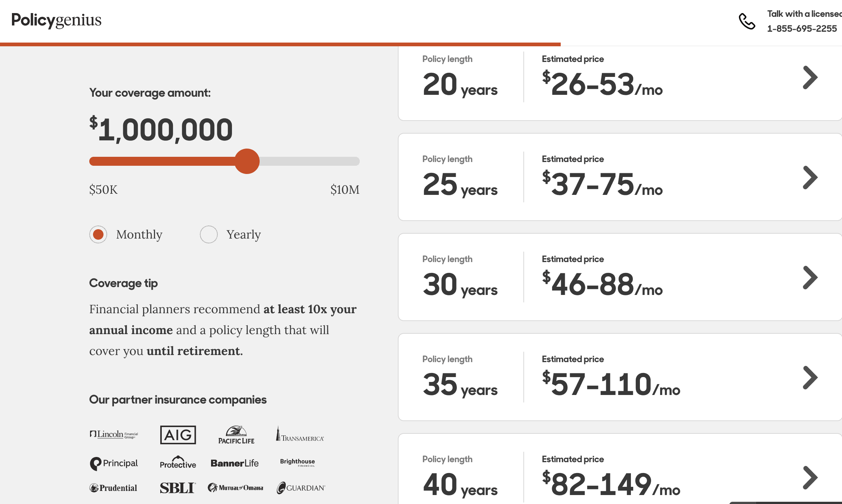842x504 pixels.
Task: Expand the 20-year policy details
Action: tap(810, 78)
